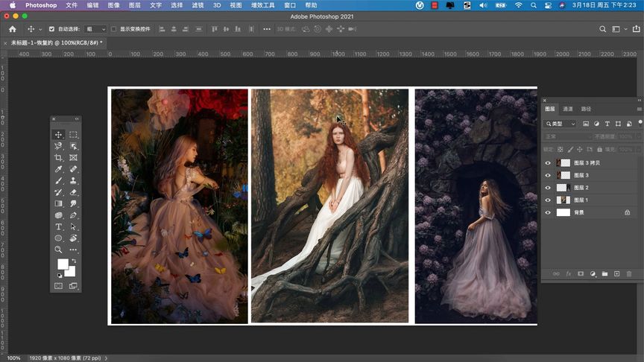Viewport: 644px width, 362px height.
Task: Uncheck the 自动选择 checkbox
Action: pyautogui.click(x=51, y=29)
